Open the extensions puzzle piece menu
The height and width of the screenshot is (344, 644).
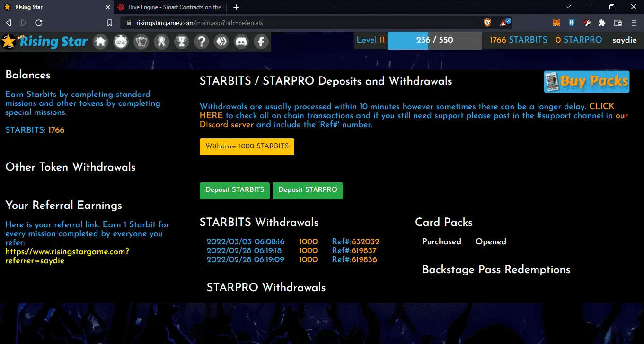pyautogui.click(x=602, y=22)
